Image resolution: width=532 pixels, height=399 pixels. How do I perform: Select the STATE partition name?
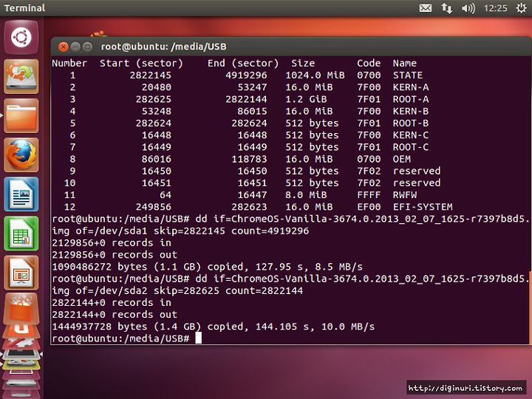(x=407, y=75)
